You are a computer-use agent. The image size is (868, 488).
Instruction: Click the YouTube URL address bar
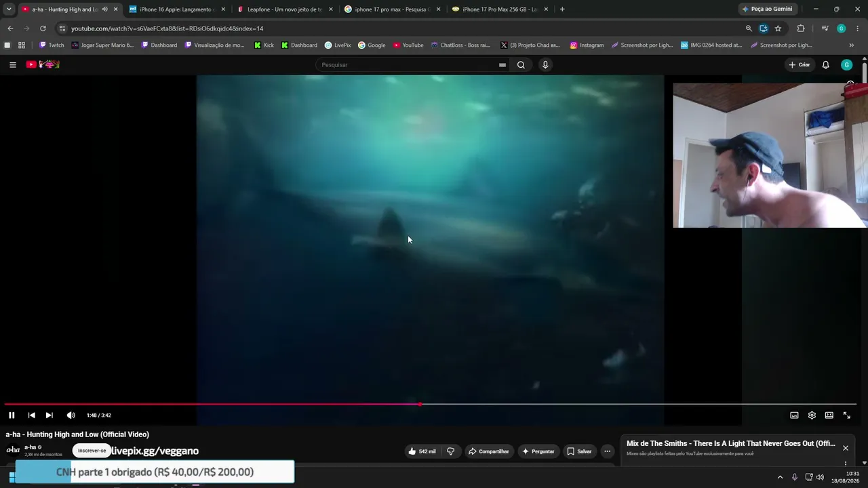coord(400,28)
